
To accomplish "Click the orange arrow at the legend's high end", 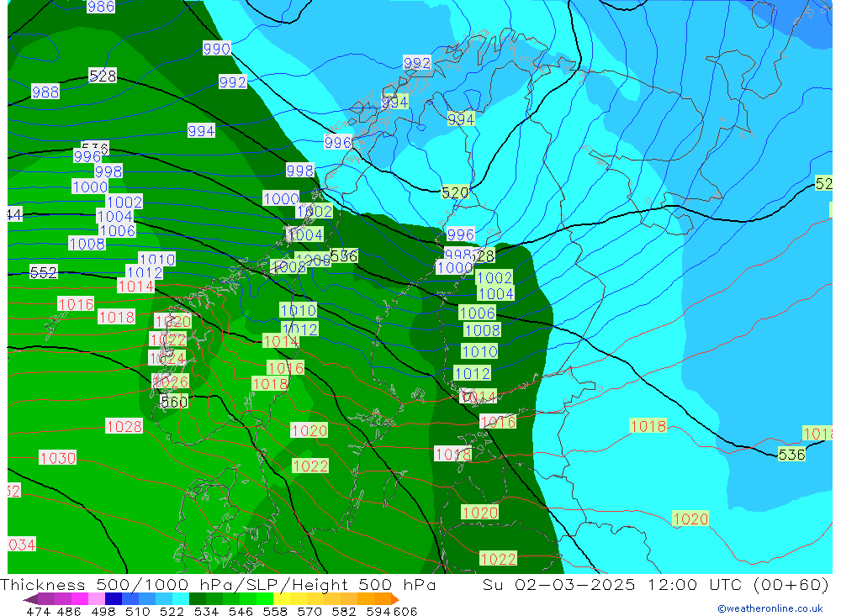I will [x=394, y=599].
